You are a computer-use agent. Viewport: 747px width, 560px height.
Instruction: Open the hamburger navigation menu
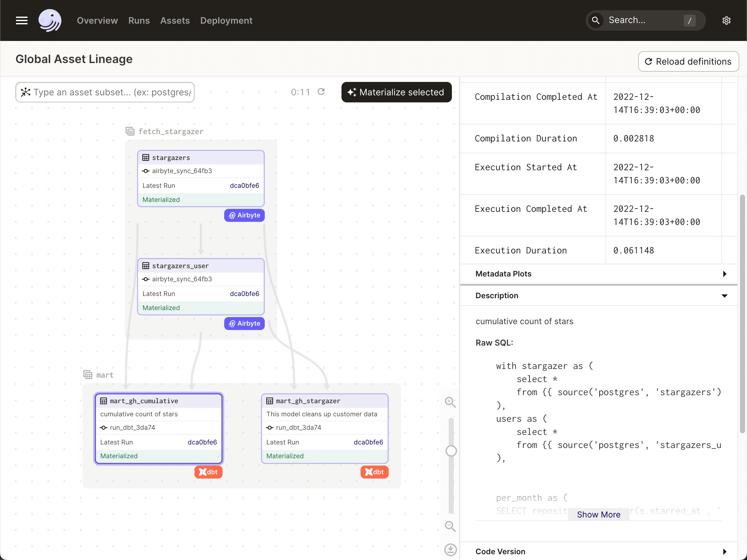(x=21, y=20)
